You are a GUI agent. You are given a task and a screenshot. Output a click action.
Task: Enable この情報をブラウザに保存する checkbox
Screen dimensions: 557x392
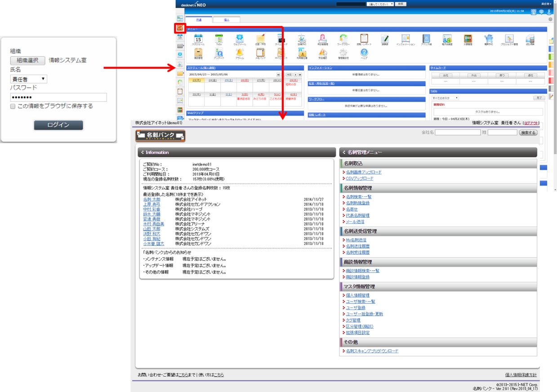(x=13, y=107)
